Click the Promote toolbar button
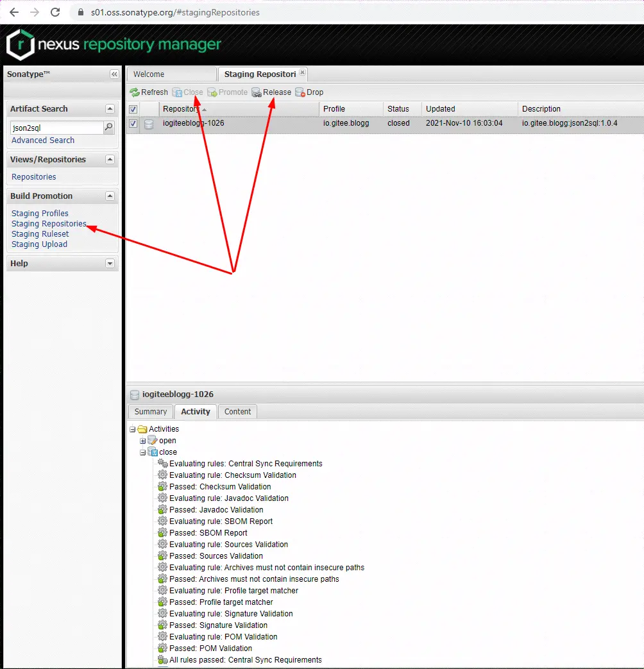The image size is (644, 669). click(228, 92)
